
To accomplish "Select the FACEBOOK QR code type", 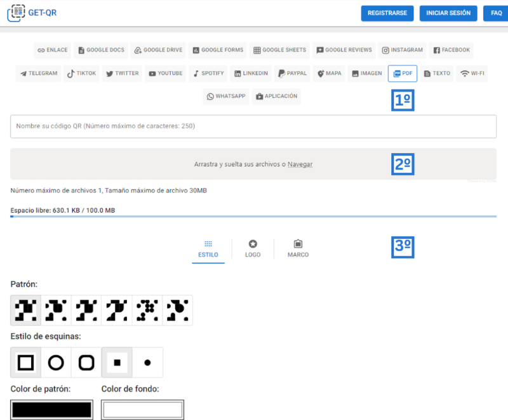I will tap(451, 50).
